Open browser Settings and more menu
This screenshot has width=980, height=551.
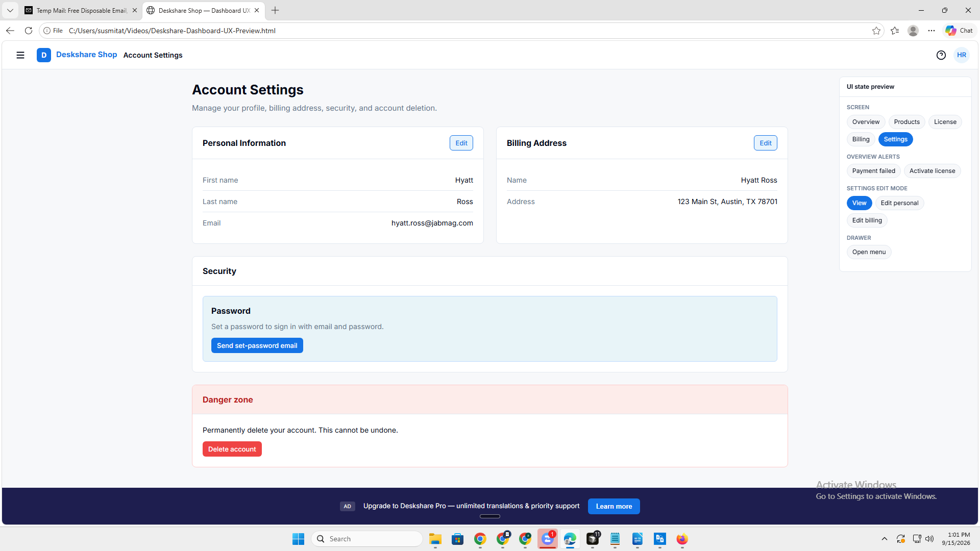pos(932,31)
